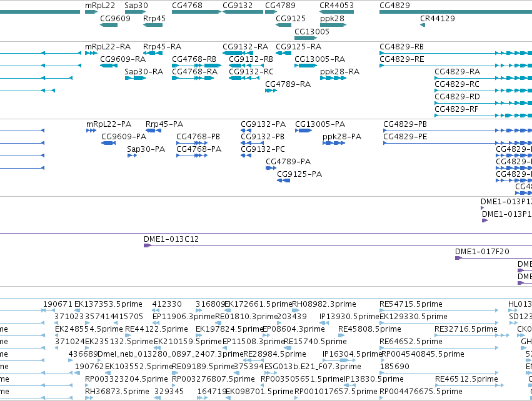Select the CG4789 gene label
532x401 pixels.
coord(280,6)
